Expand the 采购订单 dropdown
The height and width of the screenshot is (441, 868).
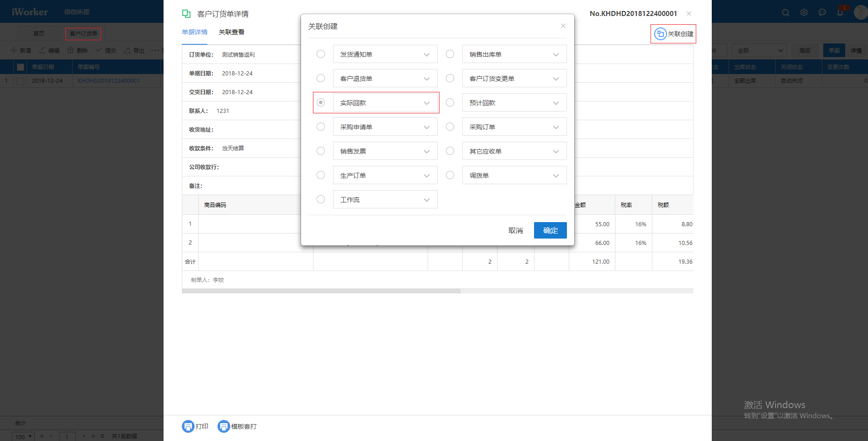[514, 127]
